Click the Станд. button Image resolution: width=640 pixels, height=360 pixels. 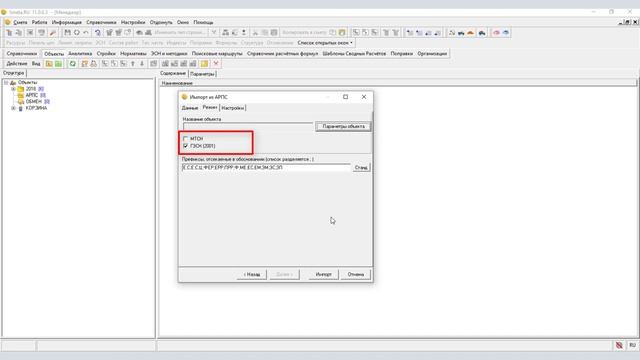(361, 167)
